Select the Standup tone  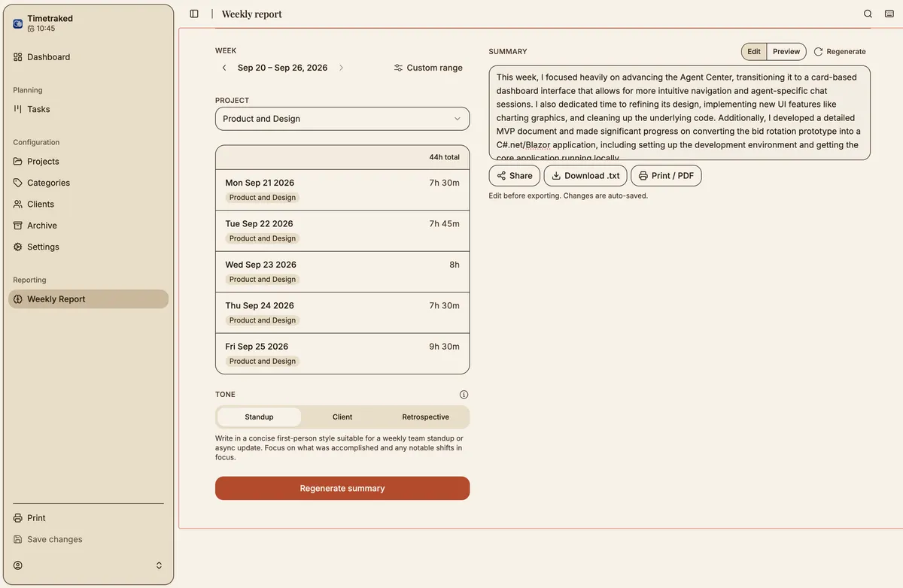(259, 417)
